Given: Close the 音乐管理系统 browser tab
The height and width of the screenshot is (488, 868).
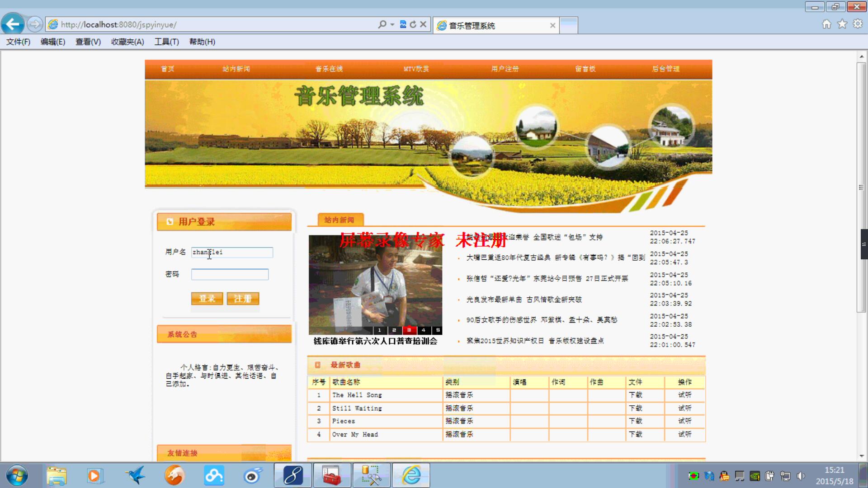Looking at the screenshot, I should pos(552,26).
